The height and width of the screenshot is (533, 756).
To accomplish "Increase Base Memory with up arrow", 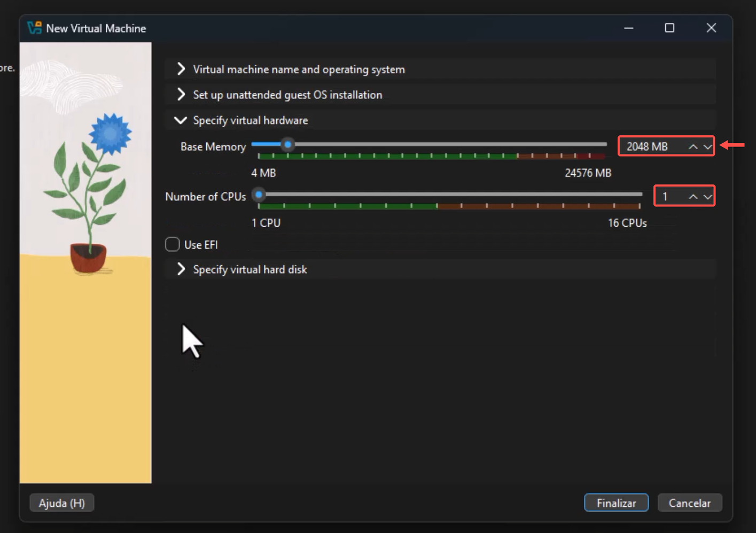I will (x=693, y=146).
